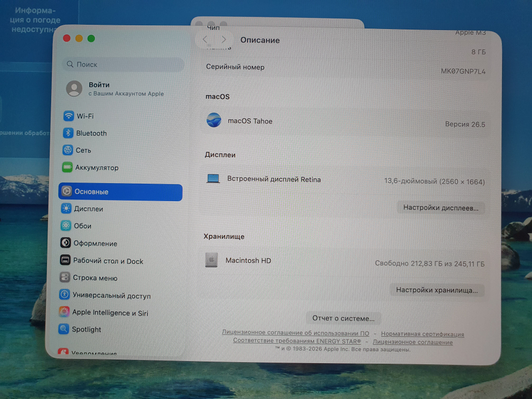The width and height of the screenshot is (532, 399).
Task: Select Аккумулятор in the sidebar
Action: click(x=97, y=168)
